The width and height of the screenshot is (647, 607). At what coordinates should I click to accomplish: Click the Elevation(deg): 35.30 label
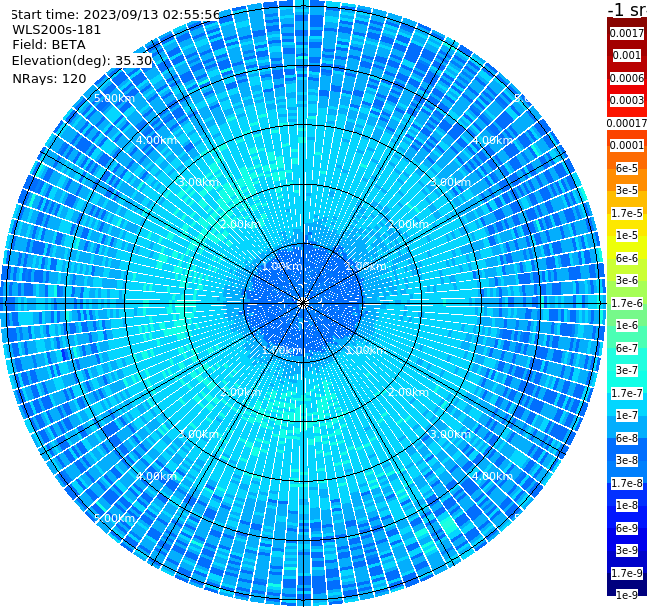click(82, 61)
